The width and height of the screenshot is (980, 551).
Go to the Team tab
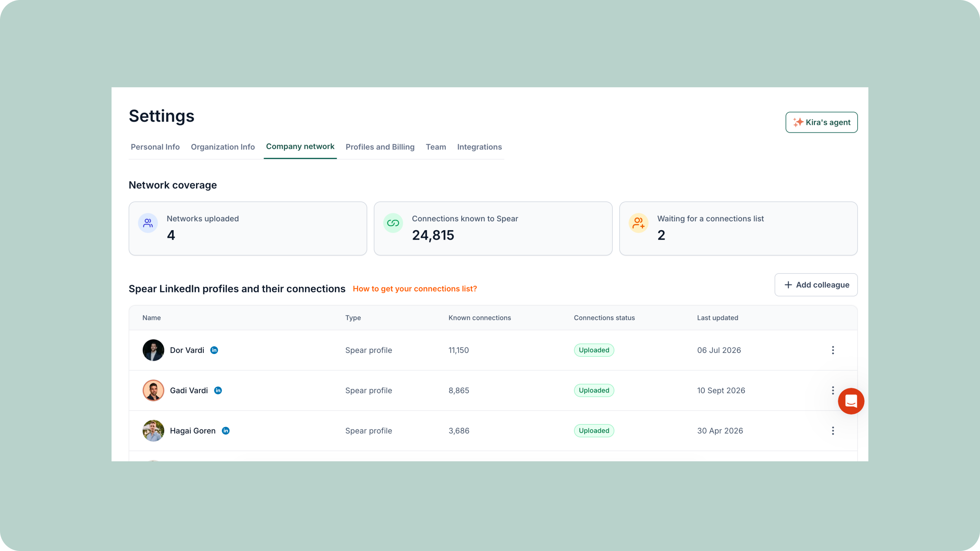436,147
